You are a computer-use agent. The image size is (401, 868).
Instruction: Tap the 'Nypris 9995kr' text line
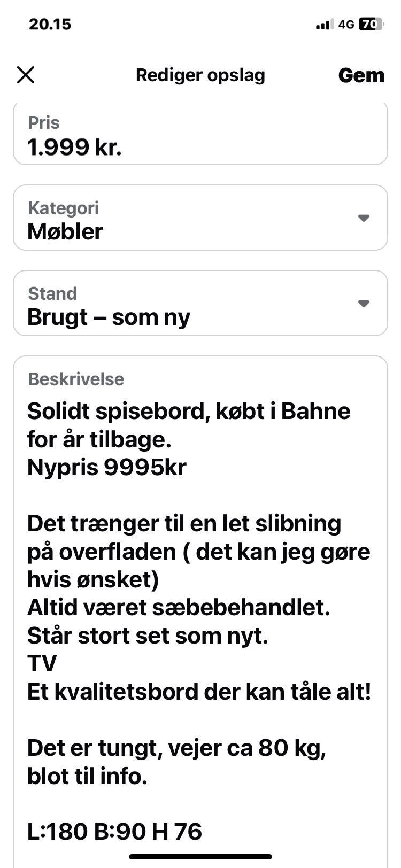coord(106,468)
